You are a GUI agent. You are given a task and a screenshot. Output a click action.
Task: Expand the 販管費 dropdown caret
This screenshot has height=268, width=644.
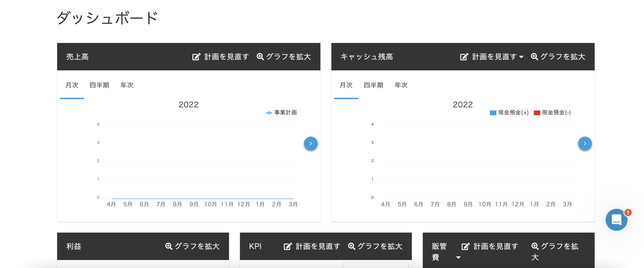[x=458, y=257]
